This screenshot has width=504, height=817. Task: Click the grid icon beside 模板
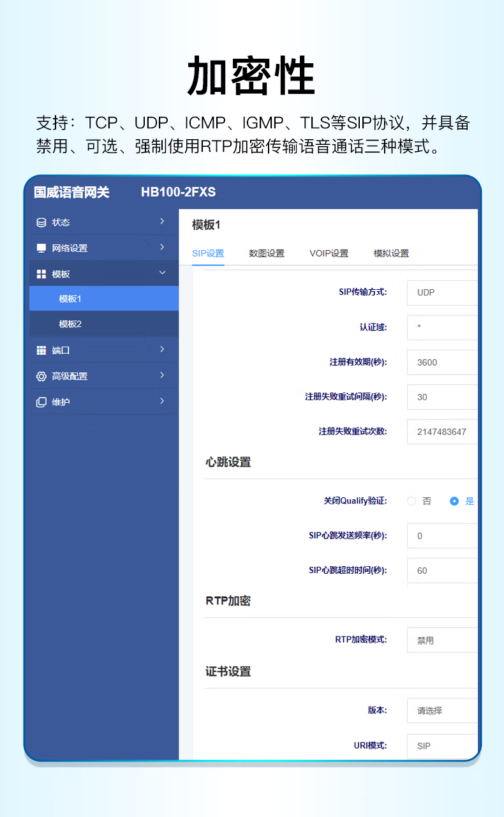(x=41, y=274)
